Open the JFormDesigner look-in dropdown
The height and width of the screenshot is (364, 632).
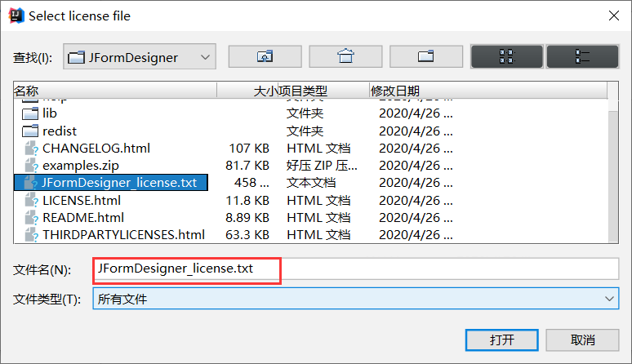point(140,57)
